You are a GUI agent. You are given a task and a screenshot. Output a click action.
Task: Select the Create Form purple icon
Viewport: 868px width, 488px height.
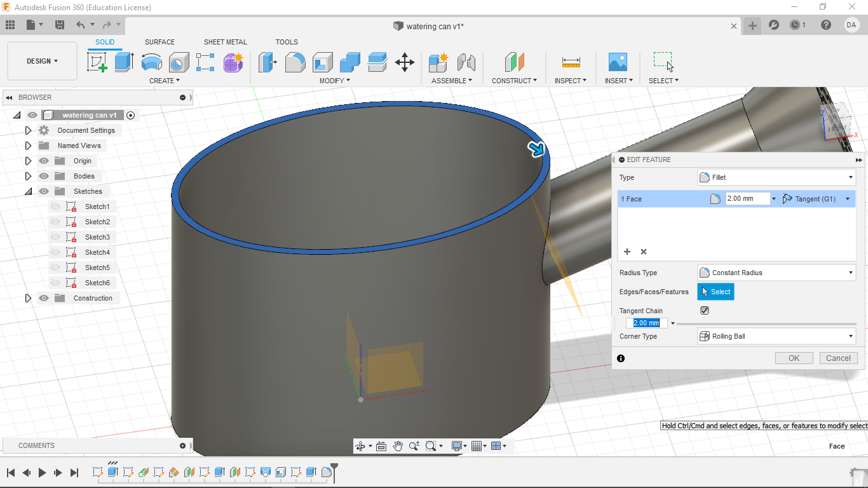pos(233,62)
